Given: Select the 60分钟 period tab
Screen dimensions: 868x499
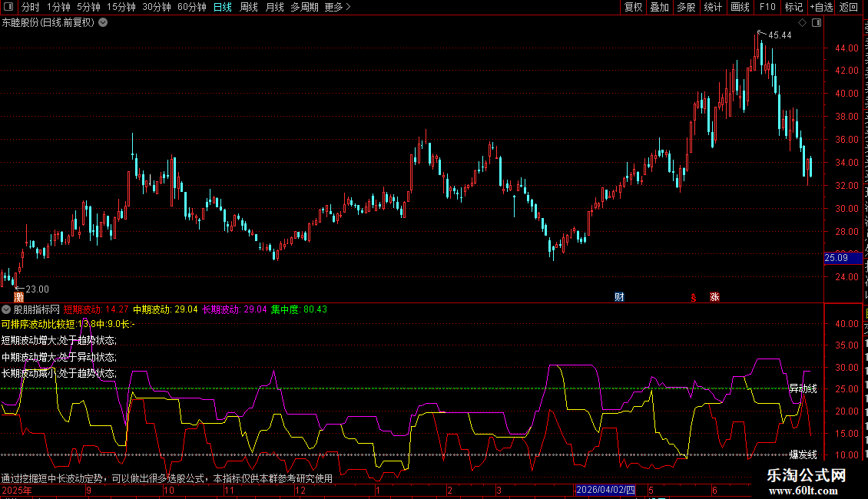Looking at the screenshot, I should [192, 7].
